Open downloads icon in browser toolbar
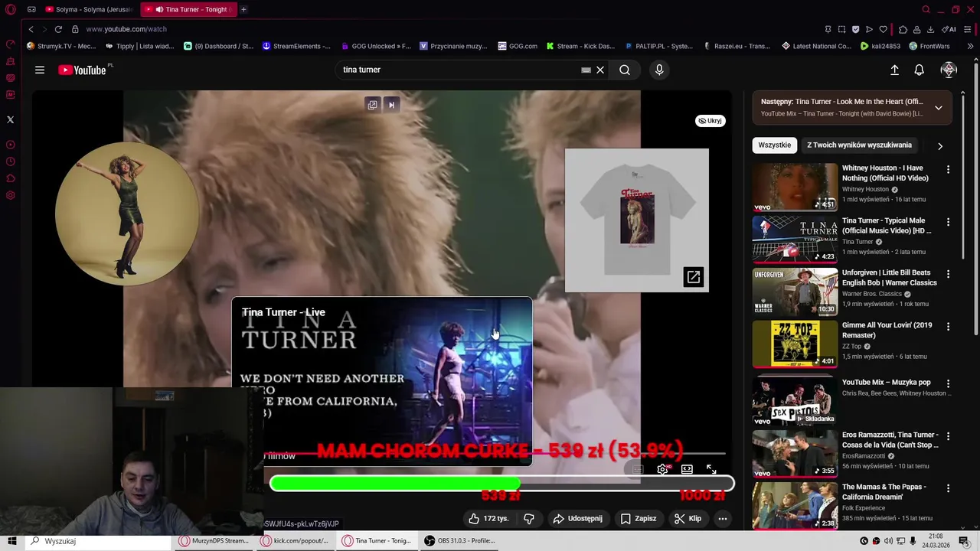This screenshot has height=551, width=980. click(x=930, y=29)
